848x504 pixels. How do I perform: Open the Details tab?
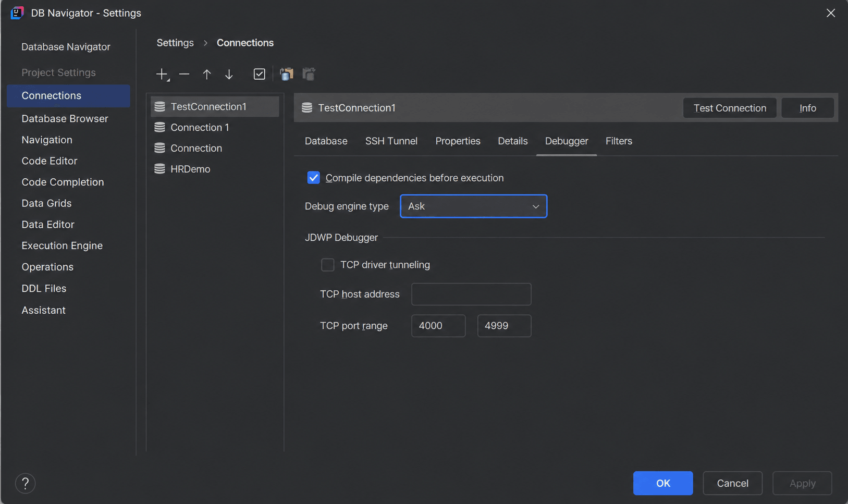[512, 141]
